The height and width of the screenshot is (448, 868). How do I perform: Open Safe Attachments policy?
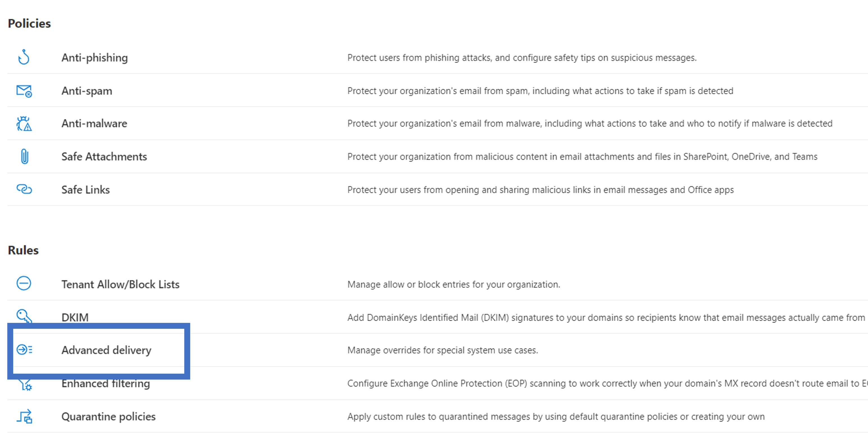pos(104,157)
